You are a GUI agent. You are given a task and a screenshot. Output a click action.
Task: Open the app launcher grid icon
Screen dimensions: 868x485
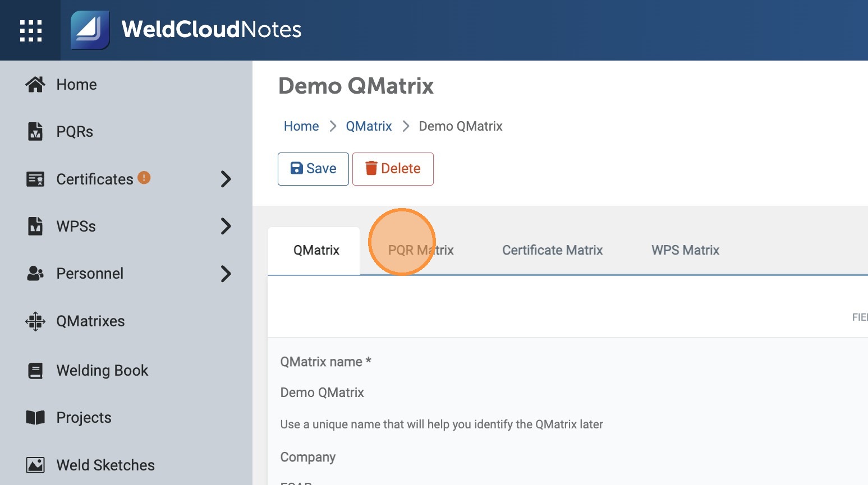coord(31,30)
